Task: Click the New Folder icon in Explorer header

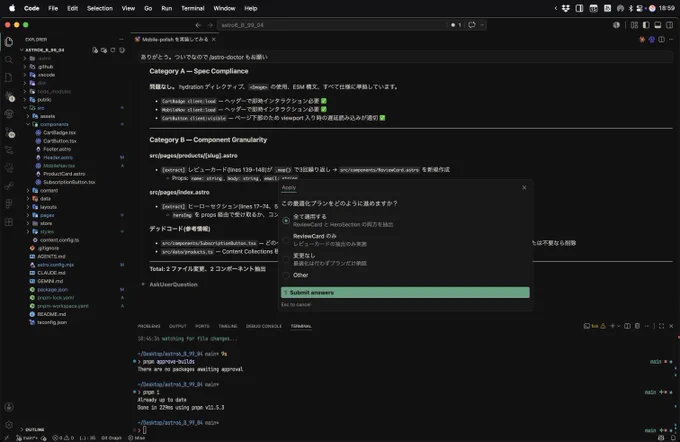Action: click(104, 50)
